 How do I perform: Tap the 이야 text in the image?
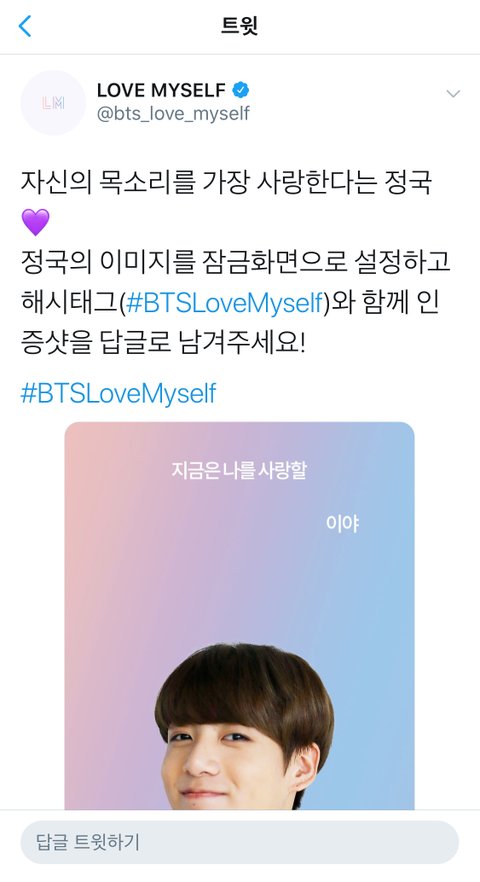[x=342, y=524]
